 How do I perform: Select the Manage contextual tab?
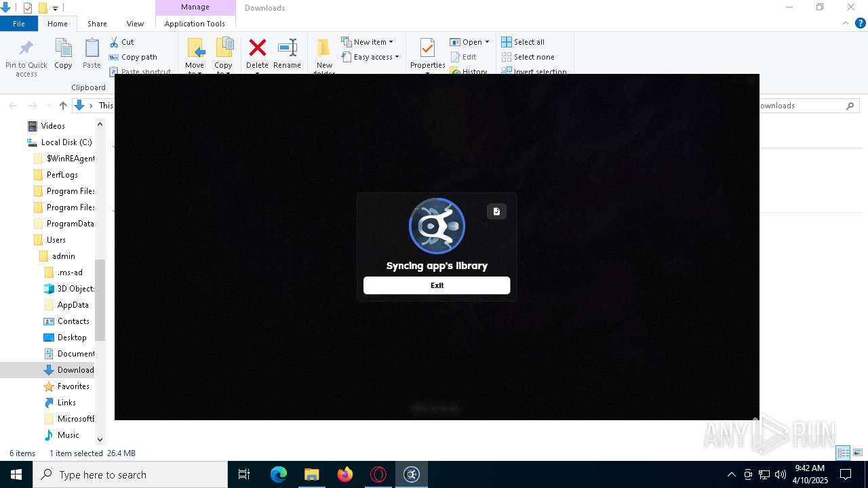[x=195, y=7]
